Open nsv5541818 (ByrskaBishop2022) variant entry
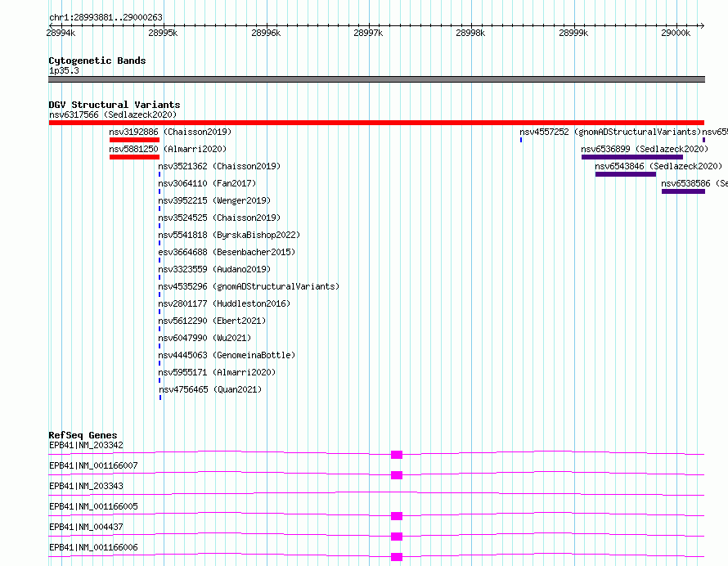The image size is (728, 566). tap(229, 235)
